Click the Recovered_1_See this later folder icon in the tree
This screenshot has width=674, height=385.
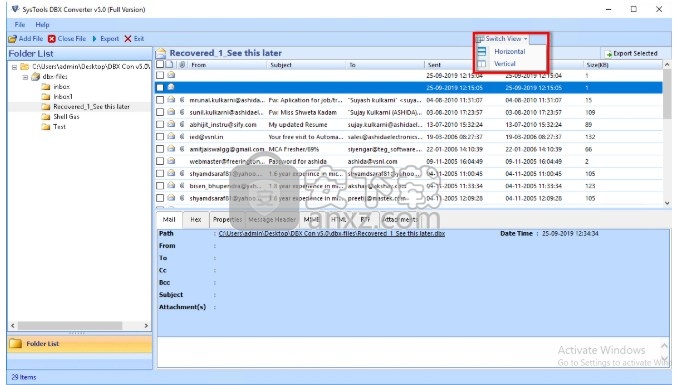(x=46, y=107)
